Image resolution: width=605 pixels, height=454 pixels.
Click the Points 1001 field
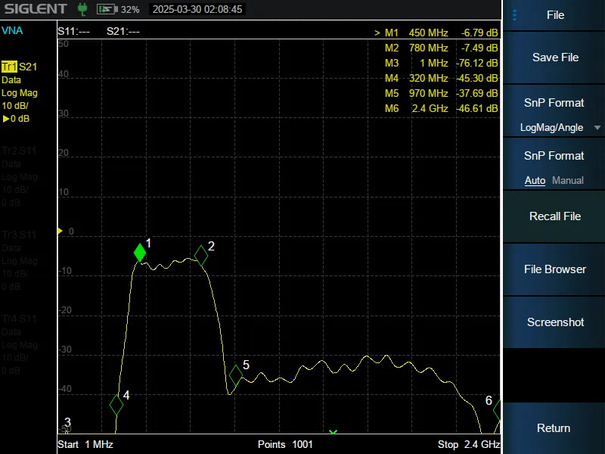[285, 444]
